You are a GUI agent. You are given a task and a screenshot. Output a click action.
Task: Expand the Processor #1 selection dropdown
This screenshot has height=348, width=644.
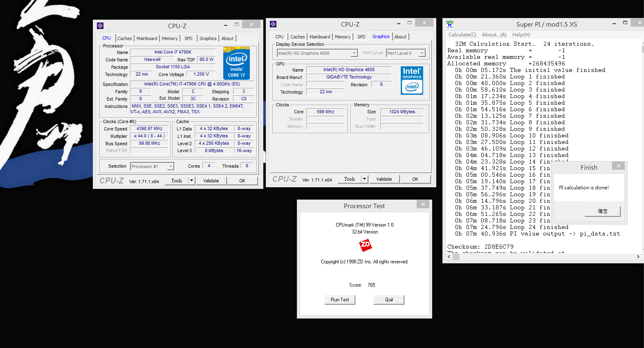[x=171, y=166]
